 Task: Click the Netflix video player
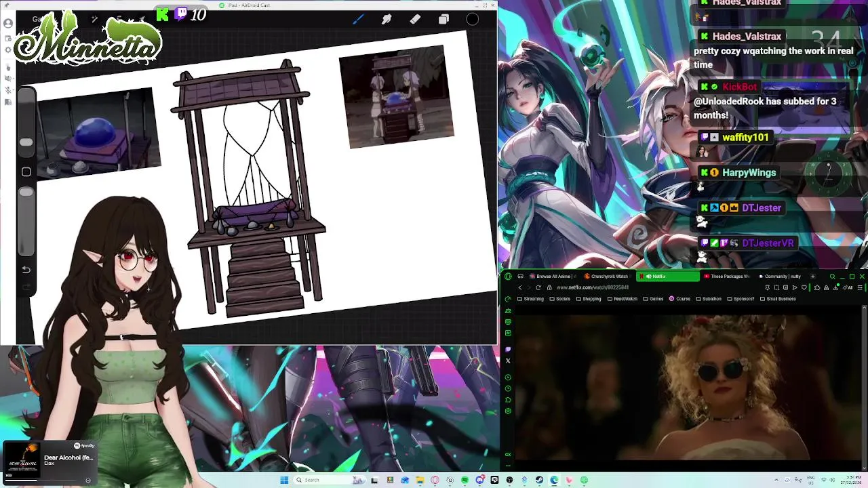coord(690,388)
